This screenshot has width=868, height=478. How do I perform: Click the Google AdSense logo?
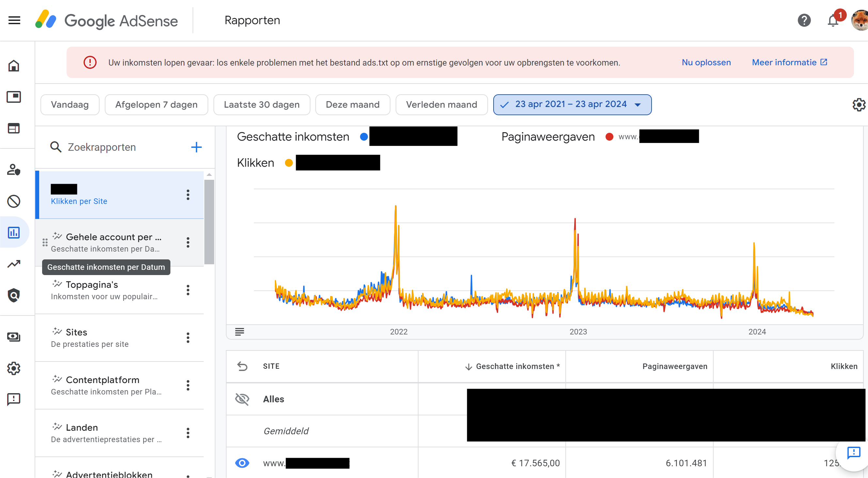[x=106, y=20]
